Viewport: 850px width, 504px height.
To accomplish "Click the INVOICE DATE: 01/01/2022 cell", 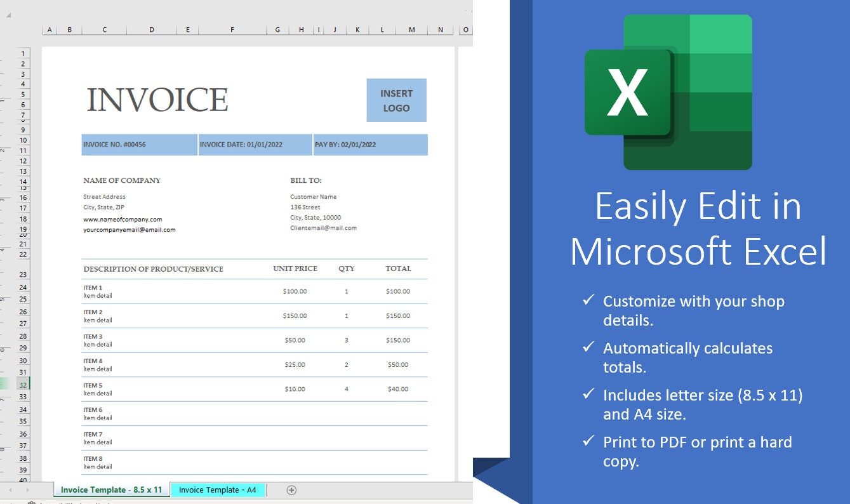I will click(x=255, y=145).
